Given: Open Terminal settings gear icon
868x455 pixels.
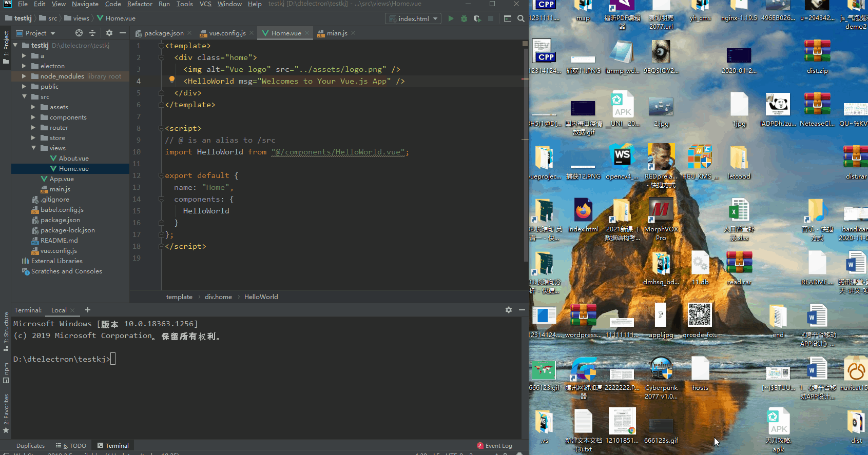Looking at the screenshot, I should pos(509,310).
